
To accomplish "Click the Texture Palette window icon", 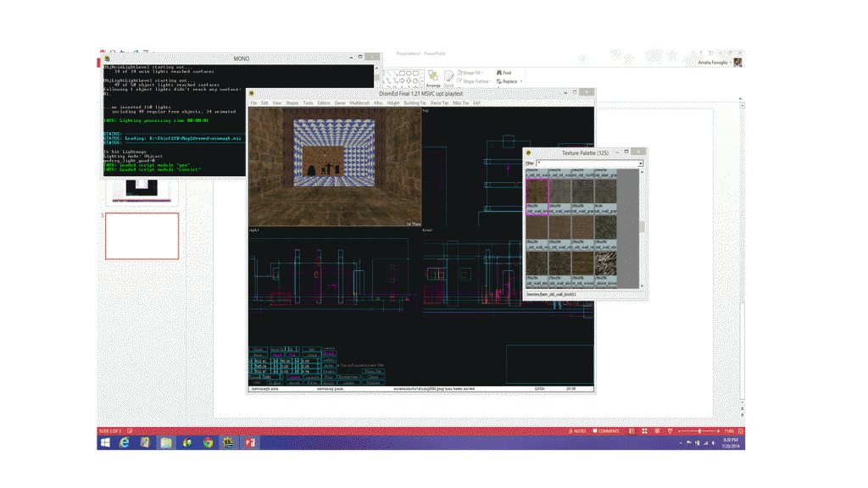I will (x=528, y=152).
